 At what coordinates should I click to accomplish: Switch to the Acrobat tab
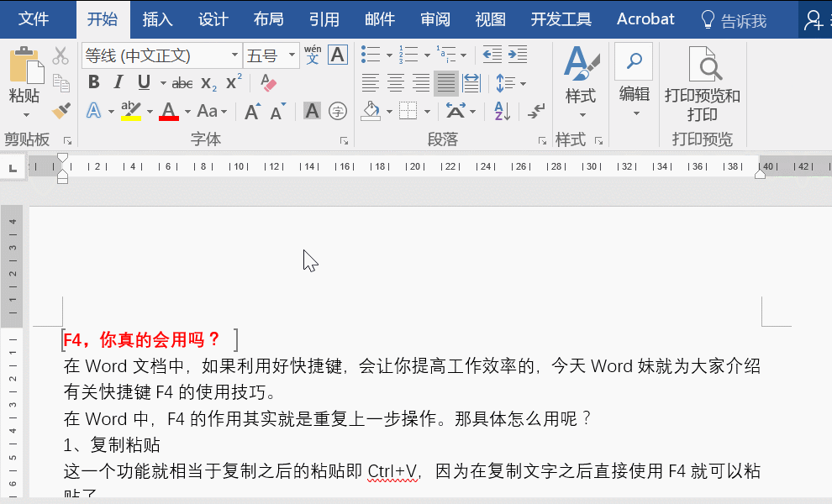pos(645,19)
